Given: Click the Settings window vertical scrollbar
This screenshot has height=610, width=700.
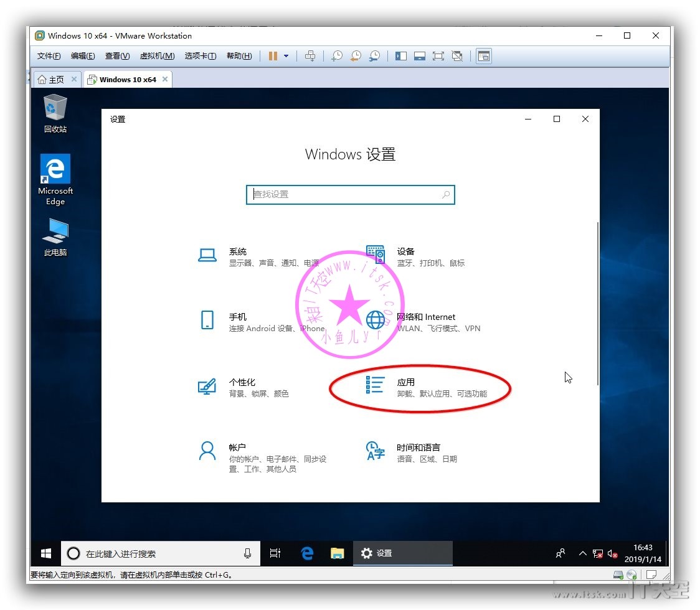Looking at the screenshot, I should point(598,303).
